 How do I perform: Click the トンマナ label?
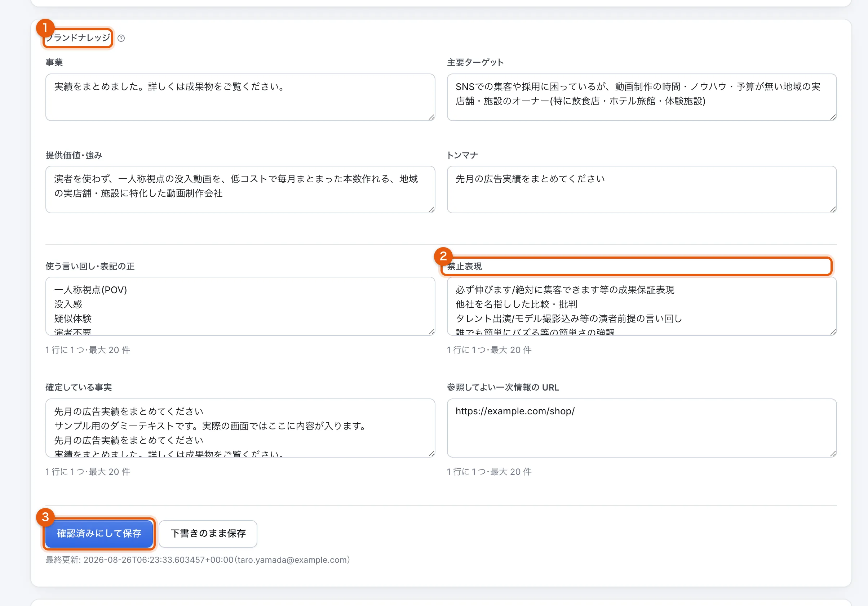(462, 155)
